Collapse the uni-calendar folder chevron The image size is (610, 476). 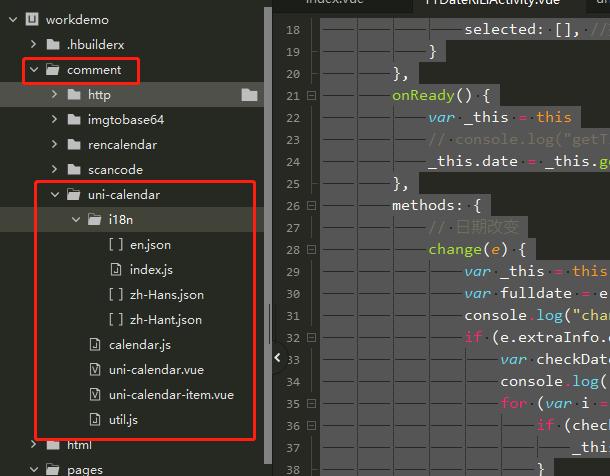click(x=55, y=195)
